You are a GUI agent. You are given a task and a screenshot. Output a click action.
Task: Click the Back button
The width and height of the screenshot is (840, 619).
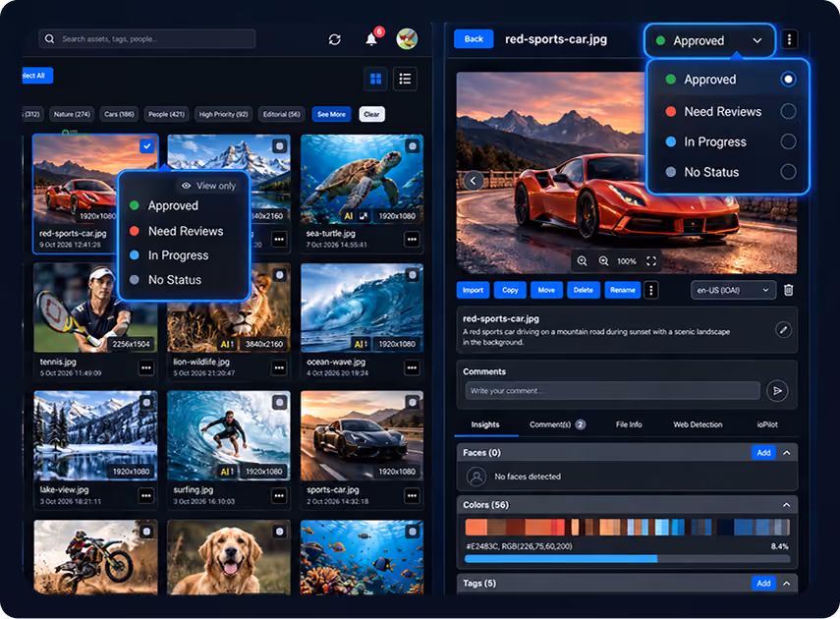(x=474, y=39)
